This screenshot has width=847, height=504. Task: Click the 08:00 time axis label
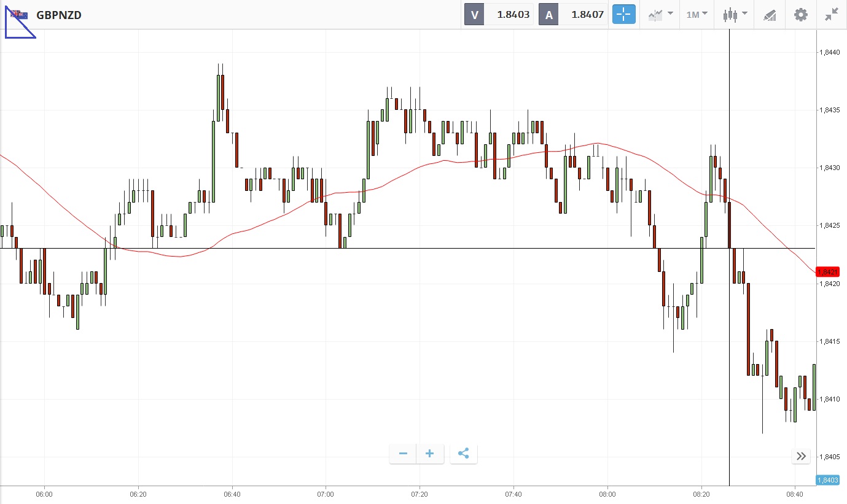click(x=607, y=494)
